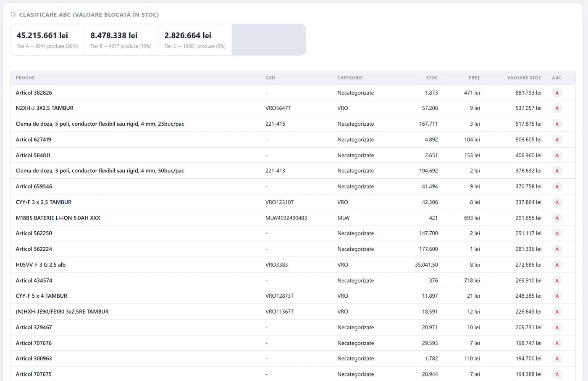
Task: Click code 221-415
Action: (x=275, y=124)
